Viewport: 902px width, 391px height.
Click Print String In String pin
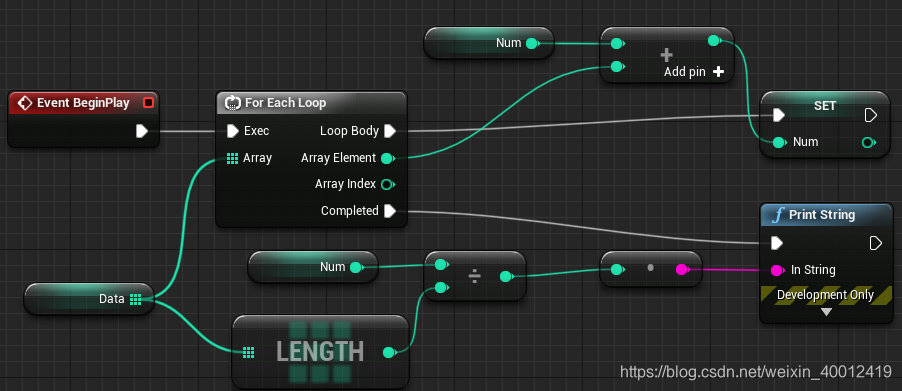(777, 270)
